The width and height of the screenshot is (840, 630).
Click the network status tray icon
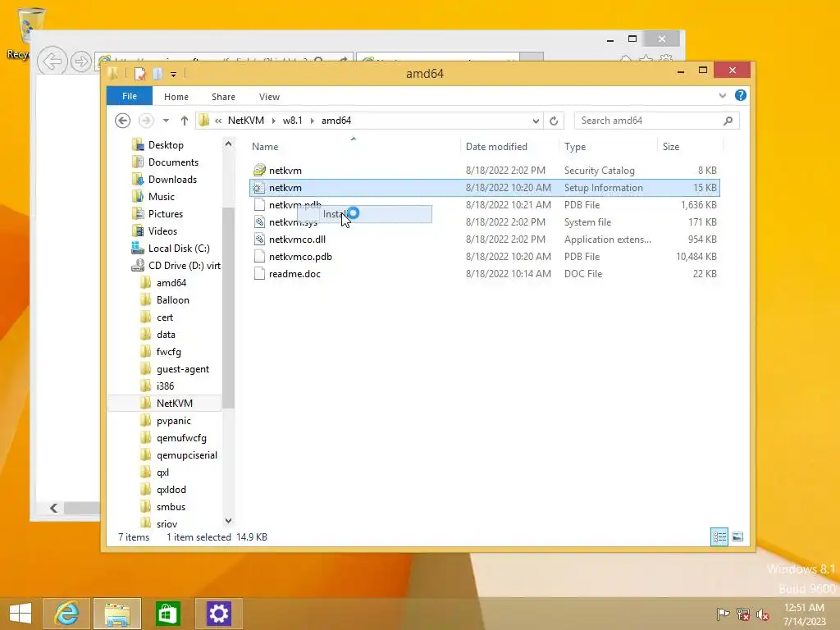tap(743, 614)
